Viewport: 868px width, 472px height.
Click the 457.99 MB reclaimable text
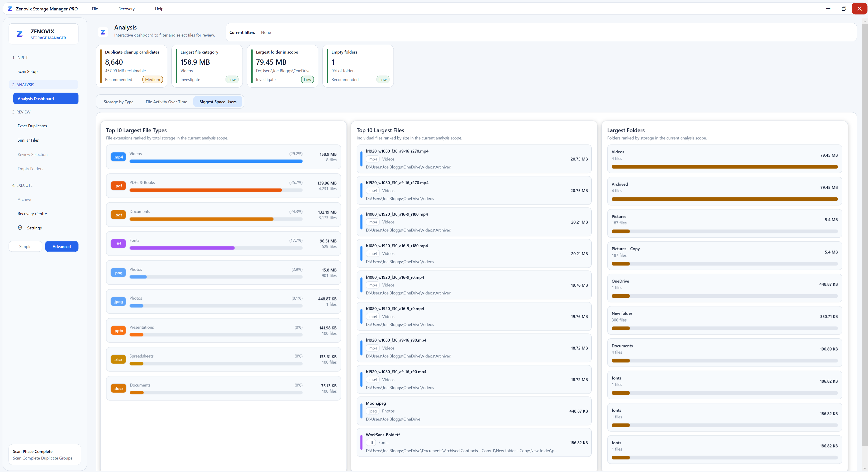point(125,71)
